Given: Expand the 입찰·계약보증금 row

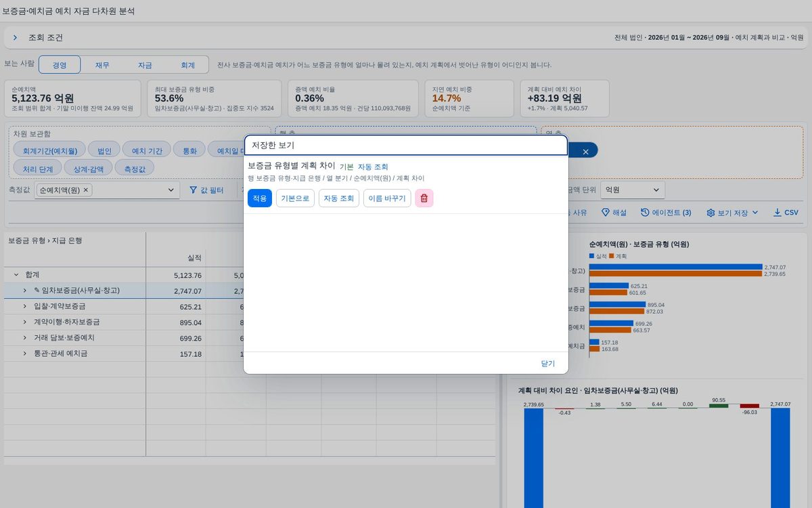Looking at the screenshot, I should tap(26, 306).
